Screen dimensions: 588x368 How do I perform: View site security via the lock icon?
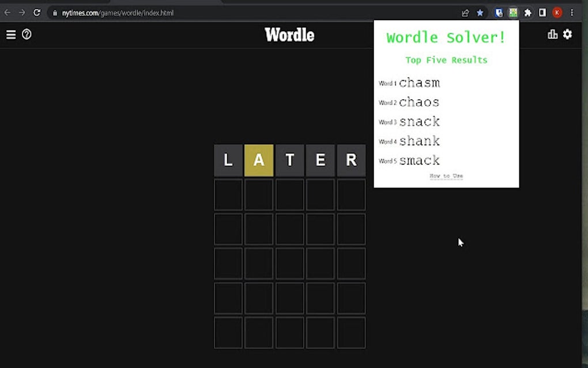point(55,12)
